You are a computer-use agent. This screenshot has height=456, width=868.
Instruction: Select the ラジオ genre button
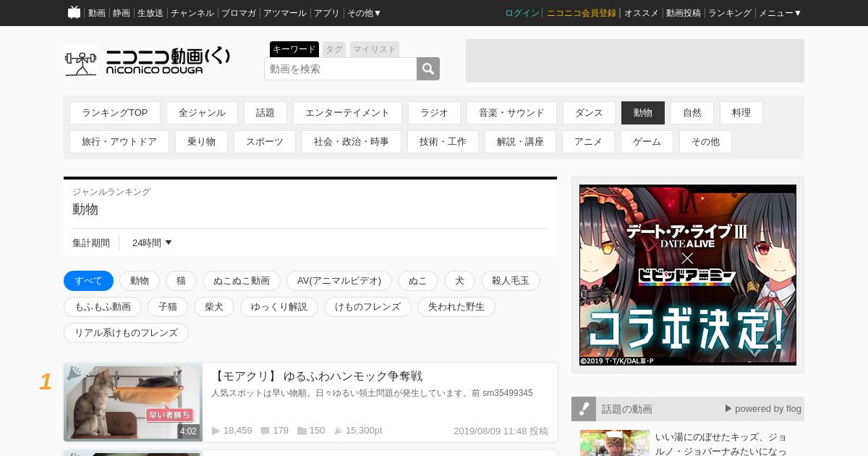point(435,113)
